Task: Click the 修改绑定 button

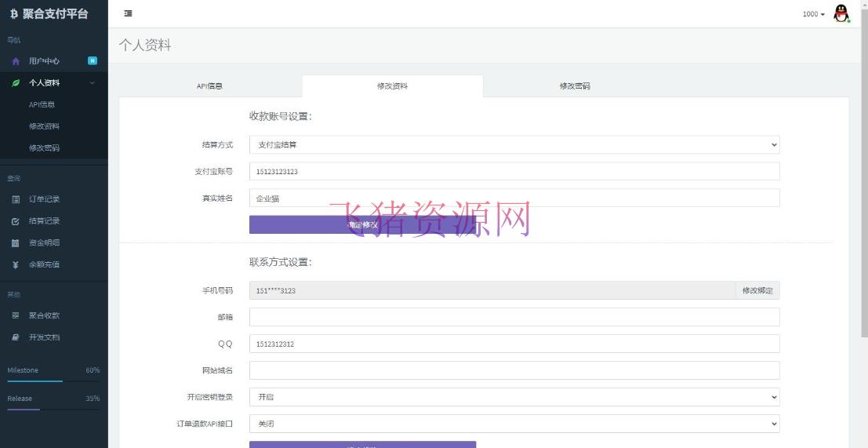Action: pyautogui.click(x=758, y=290)
